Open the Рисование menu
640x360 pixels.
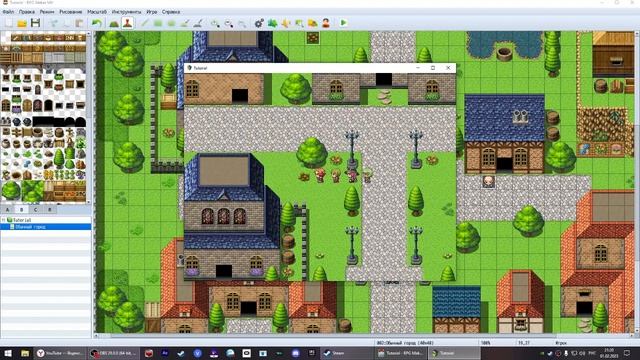(x=71, y=12)
